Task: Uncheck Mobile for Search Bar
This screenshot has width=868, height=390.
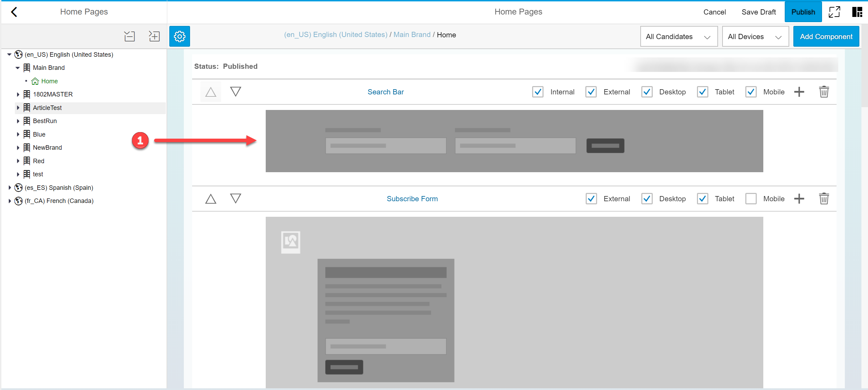Action: (751, 92)
